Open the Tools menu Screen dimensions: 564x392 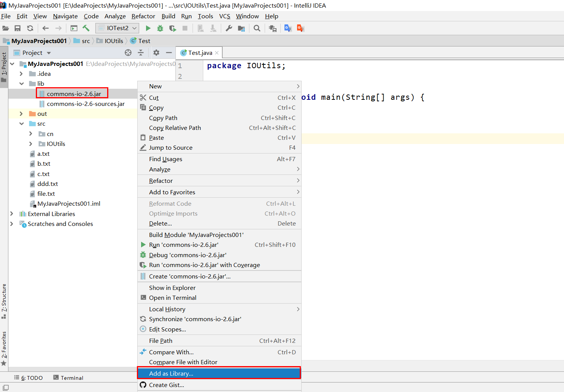[x=205, y=16]
